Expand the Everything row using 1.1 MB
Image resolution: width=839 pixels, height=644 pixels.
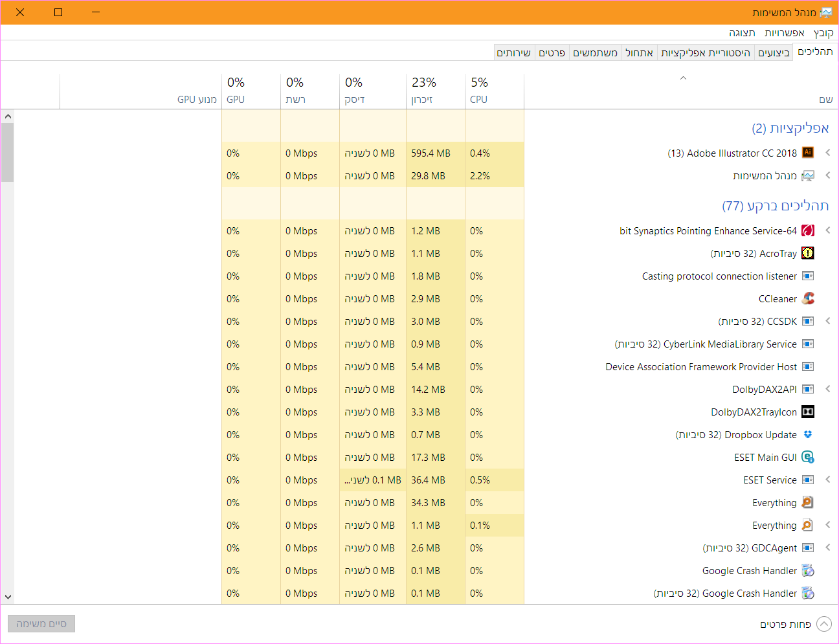827,525
